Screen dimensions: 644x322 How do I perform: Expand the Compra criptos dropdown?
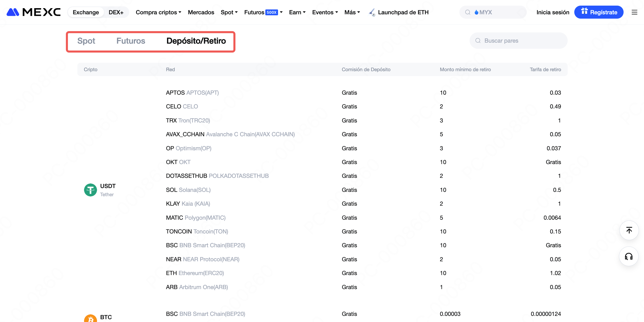tap(158, 12)
